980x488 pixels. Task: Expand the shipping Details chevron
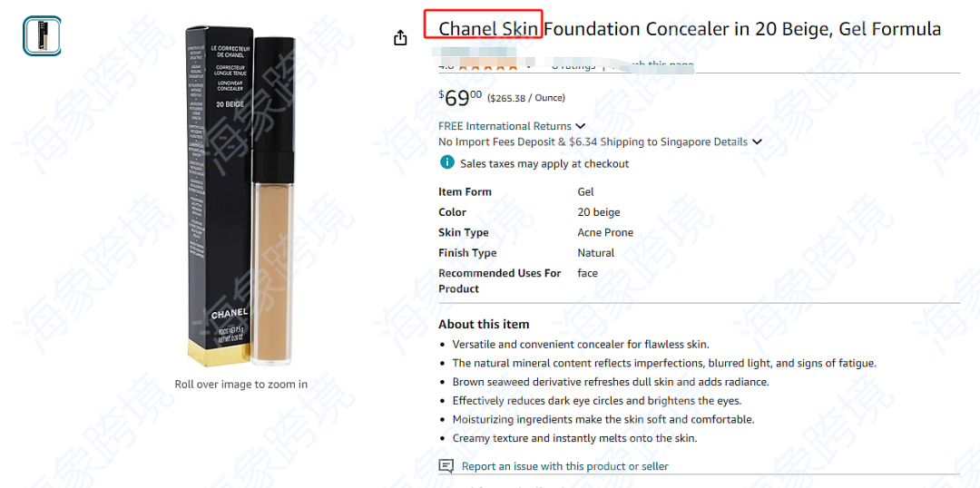pyautogui.click(x=757, y=142)
